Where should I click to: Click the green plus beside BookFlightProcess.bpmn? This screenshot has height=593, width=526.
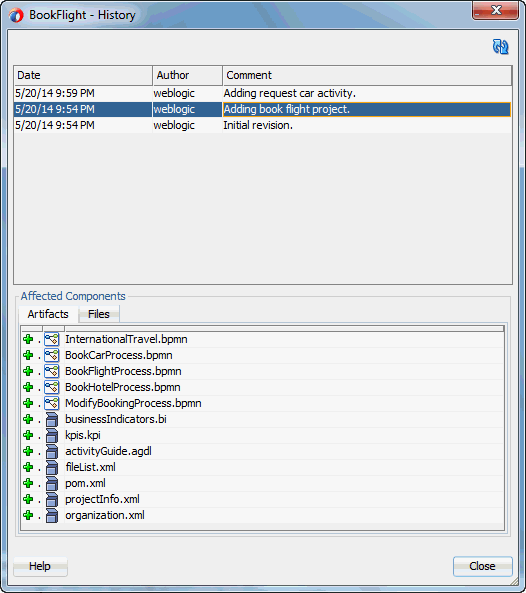click(x=28, y=371)
